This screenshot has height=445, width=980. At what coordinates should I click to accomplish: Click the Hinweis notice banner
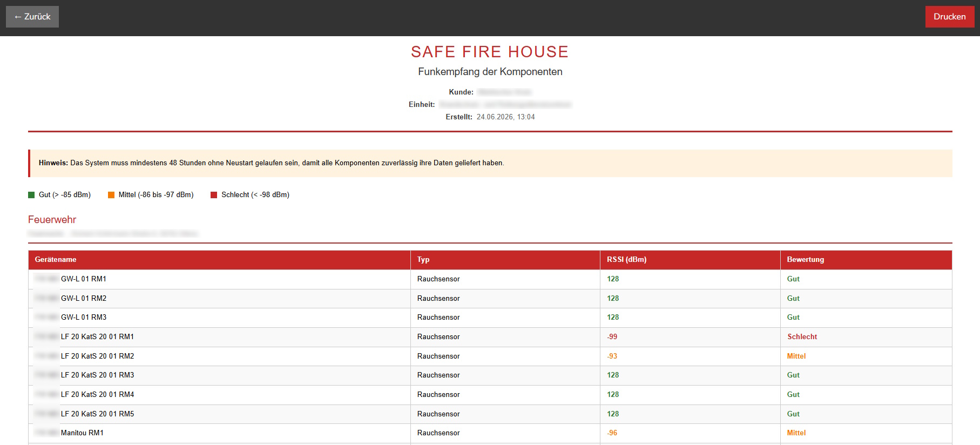pyautogui.click(x=490, y=163)
